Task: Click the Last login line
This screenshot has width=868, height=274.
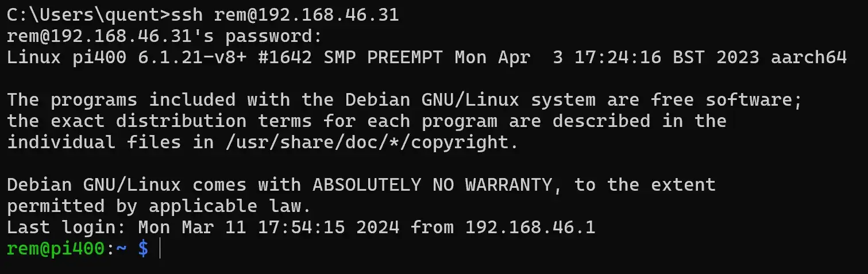Action: 301,227
